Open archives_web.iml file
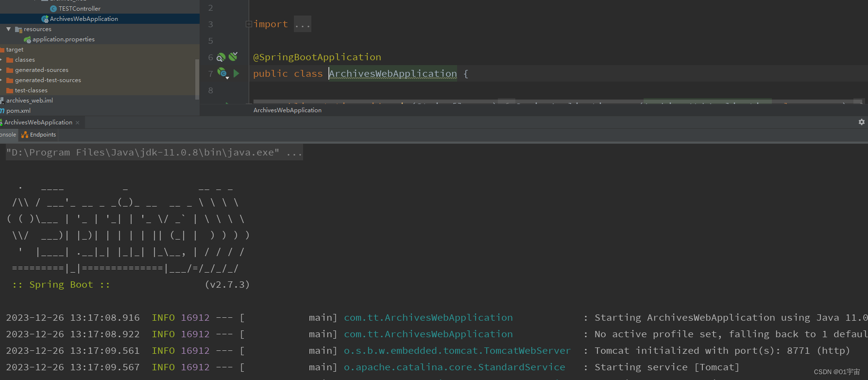 [30, 101]
